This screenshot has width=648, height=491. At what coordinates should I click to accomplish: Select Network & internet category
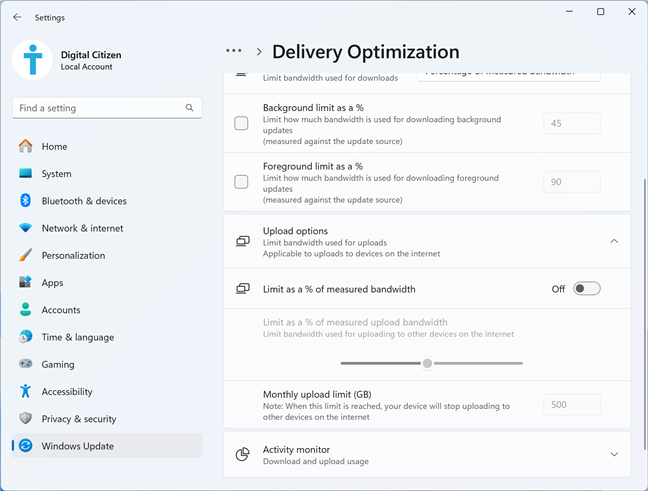107,228
